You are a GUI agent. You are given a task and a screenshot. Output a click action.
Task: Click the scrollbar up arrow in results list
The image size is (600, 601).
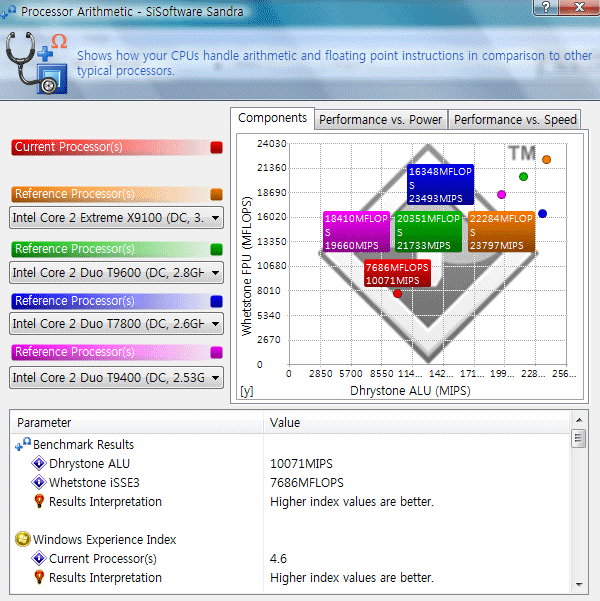pyautogui.click(x=579, y=420)
